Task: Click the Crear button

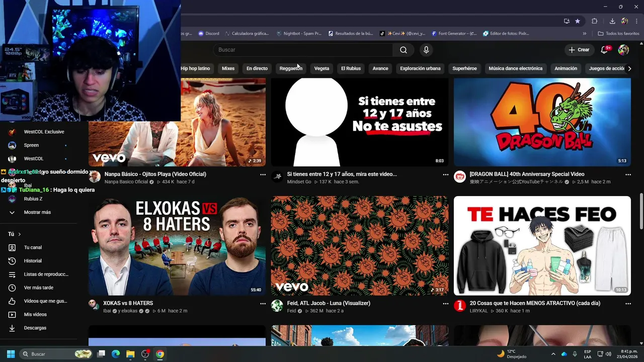Action: (579, 50)
